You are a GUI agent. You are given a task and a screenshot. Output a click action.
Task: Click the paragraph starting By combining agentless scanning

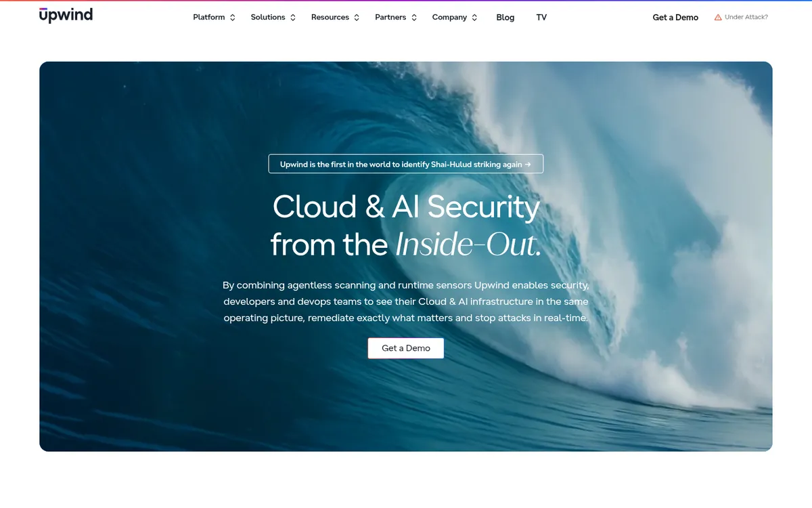[x=406, y=301]
